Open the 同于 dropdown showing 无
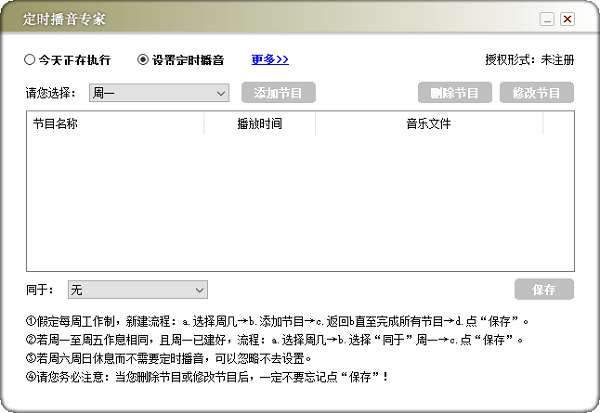The width and height of the screenshot is (600, 413). 138,290
